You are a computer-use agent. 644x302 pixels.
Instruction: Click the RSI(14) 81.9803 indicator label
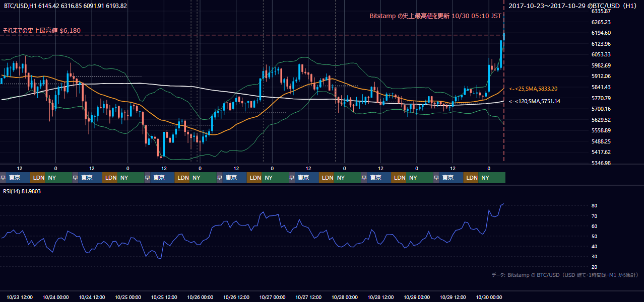point(23,192)
